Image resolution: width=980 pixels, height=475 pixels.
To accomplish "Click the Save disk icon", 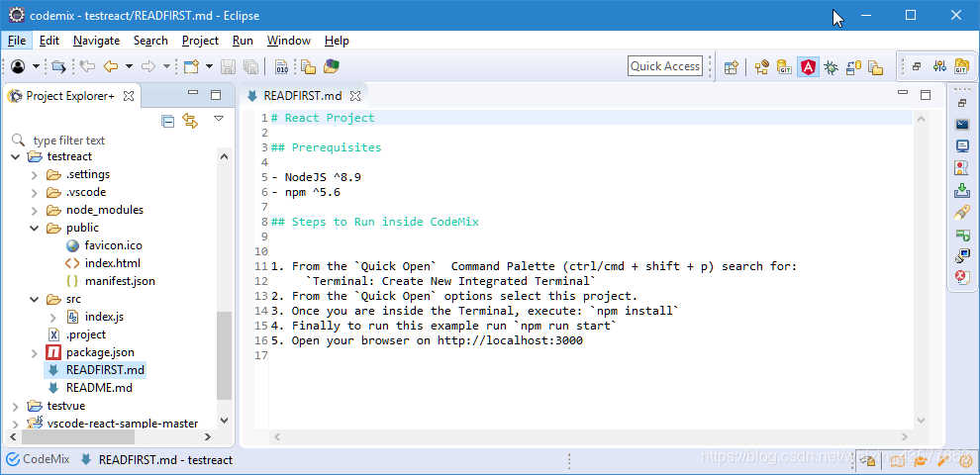I will (x=229, y=66).
